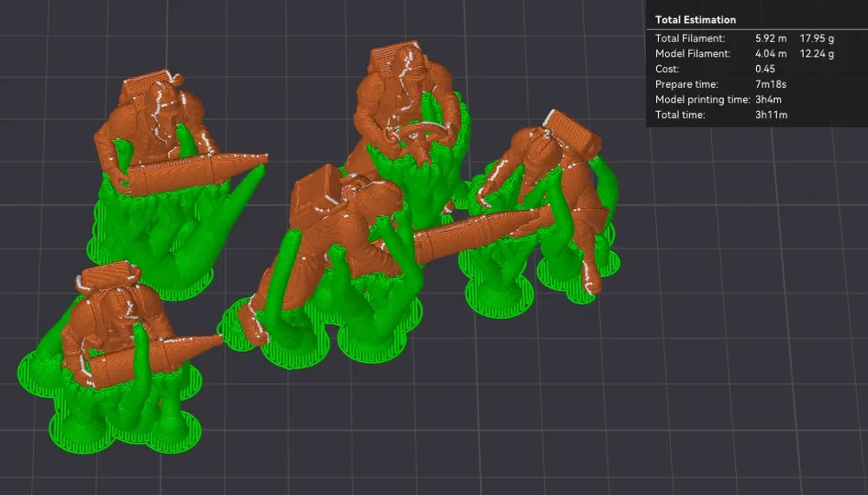
Task: Click the total filament length '5.92 m'
Action: [771, 38]
